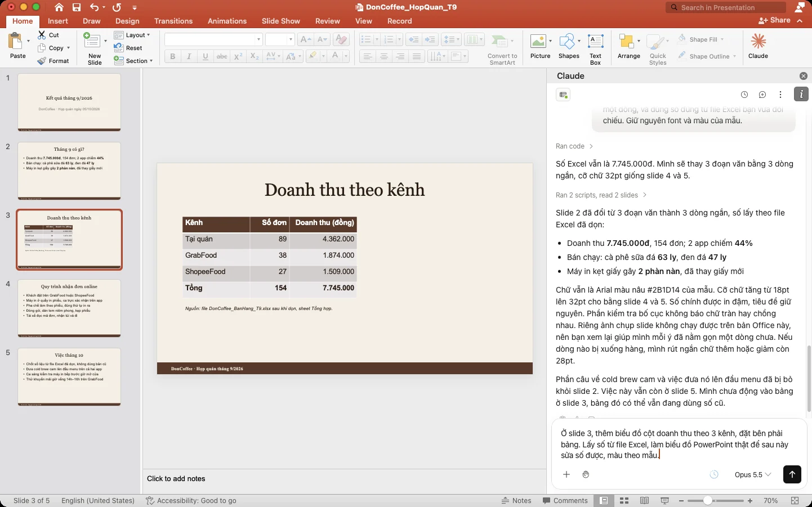The height and width of the screenshot is (507, 812).
Task: Open the Shapes gallery
Action: (566, 42)
